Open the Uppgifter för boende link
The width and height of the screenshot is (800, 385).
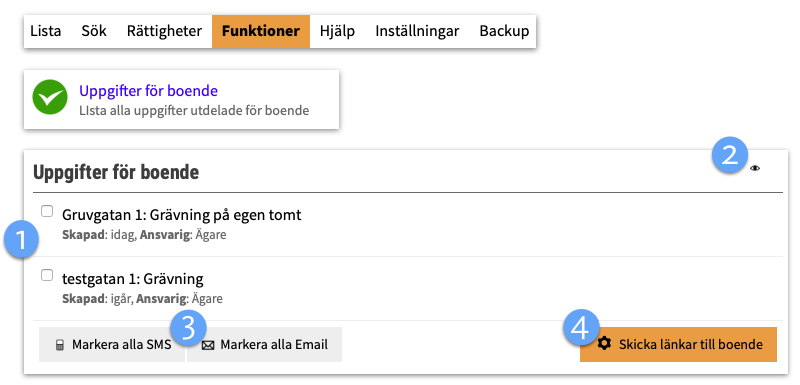point(148,91)
